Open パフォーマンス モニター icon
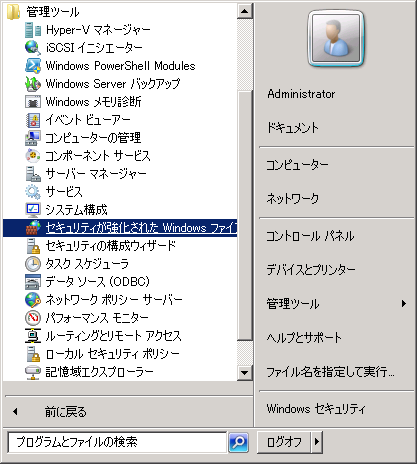Screen dimensions: 417x464 [33, 318]
